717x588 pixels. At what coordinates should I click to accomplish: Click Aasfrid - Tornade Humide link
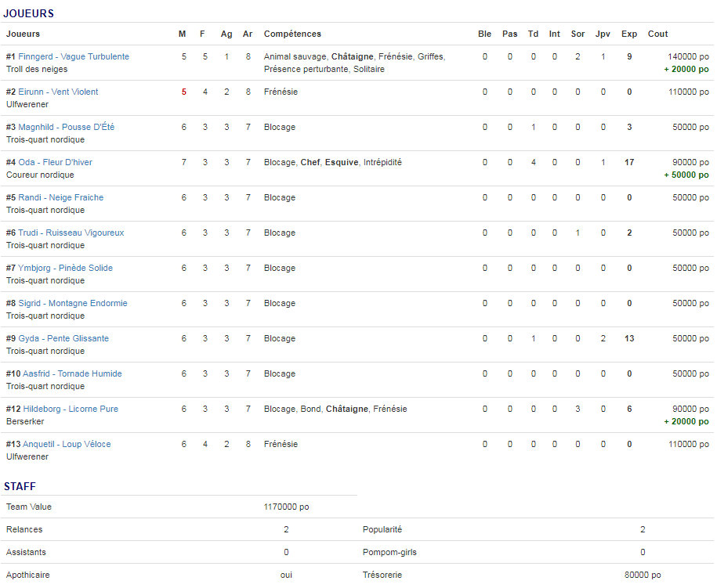click(x=70, y=373)
